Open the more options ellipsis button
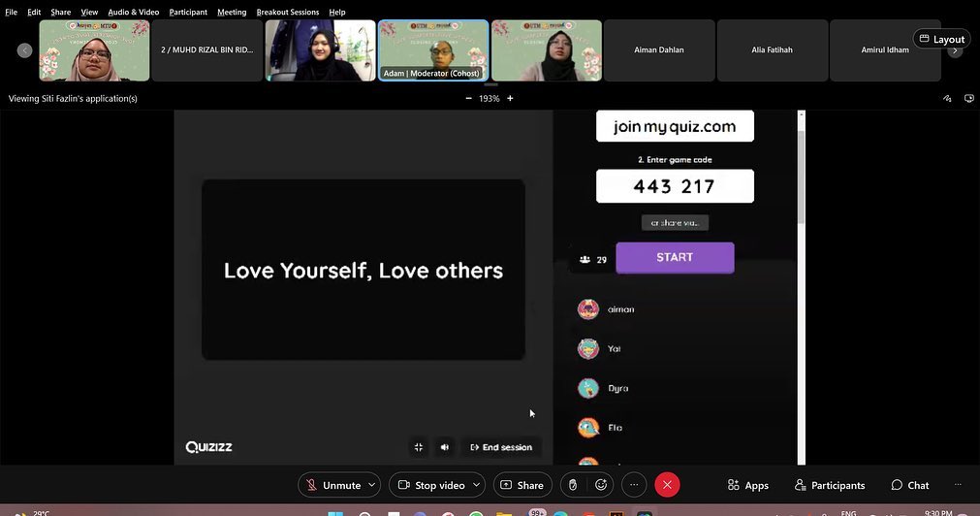The image size is (980, 516). [634, 485]
